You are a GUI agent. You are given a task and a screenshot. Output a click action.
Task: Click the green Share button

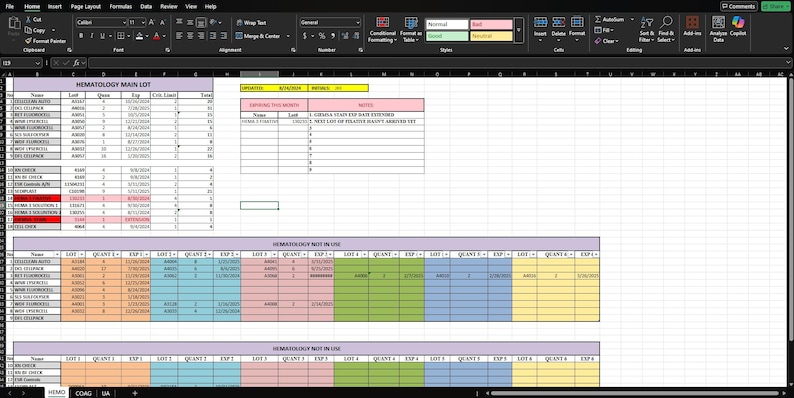775,6
